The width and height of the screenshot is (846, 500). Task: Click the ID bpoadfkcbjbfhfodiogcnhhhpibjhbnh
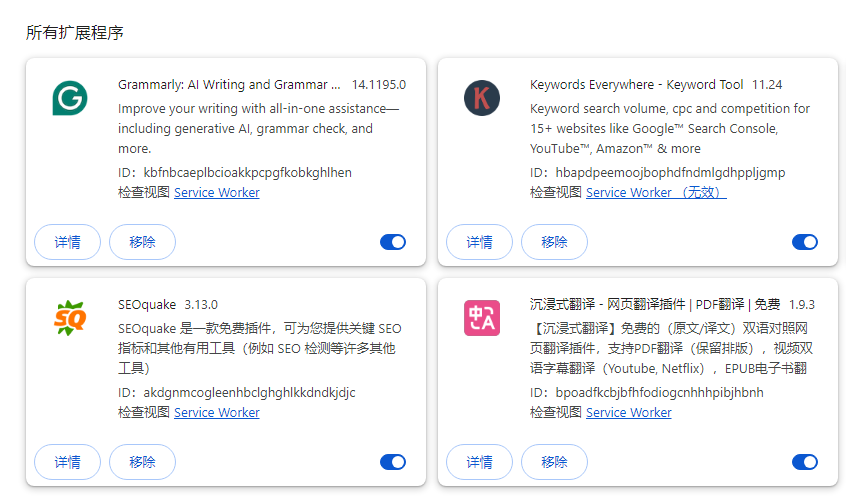tap(660, 393)
